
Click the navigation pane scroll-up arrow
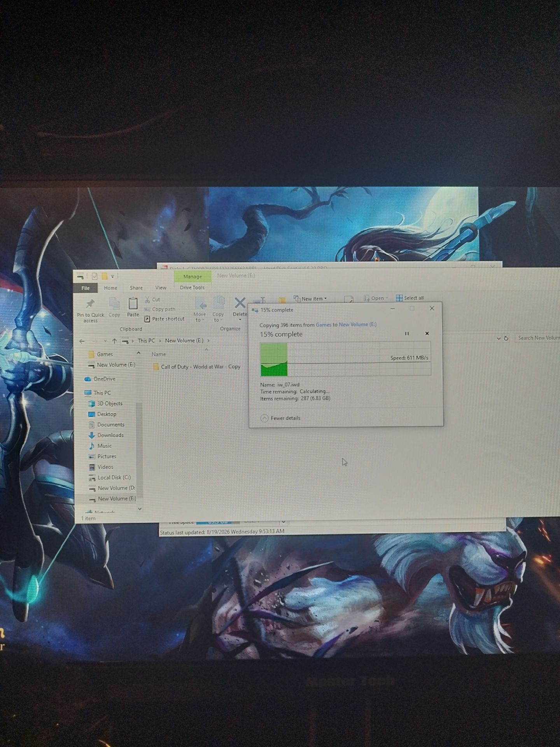pyautogui.click(x=139, y=353)
